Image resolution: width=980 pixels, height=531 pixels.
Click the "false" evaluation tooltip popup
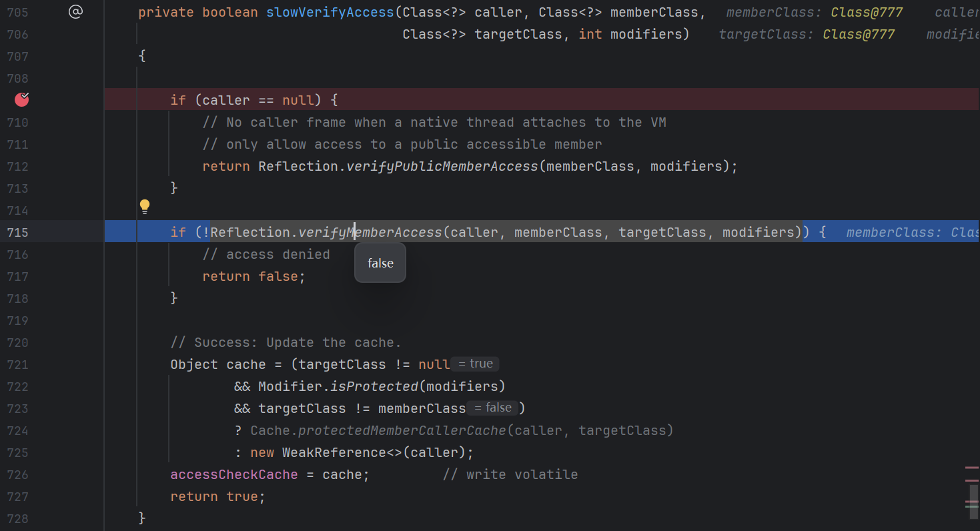point(380,263)
